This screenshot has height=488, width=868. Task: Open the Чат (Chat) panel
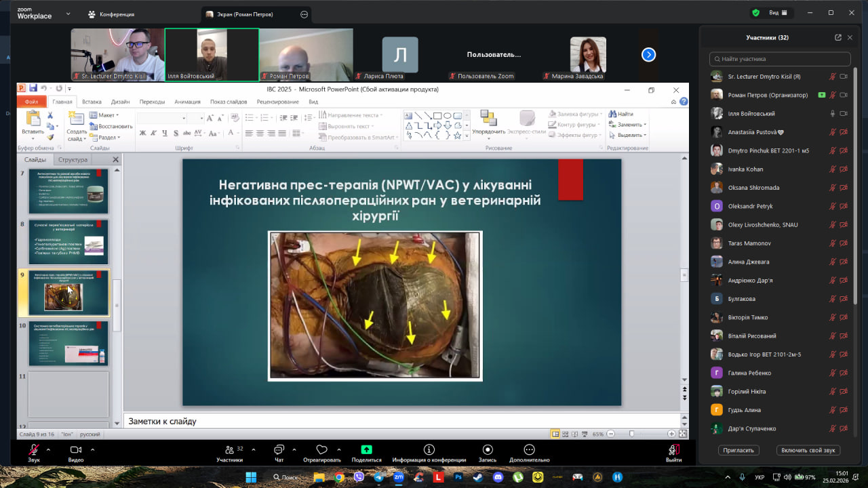279,450
